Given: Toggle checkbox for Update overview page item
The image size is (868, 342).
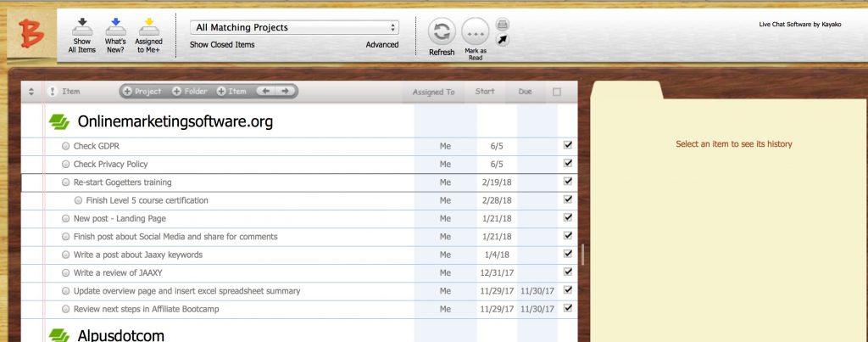Looking at the screenshot, I should (x=567, y=290).
